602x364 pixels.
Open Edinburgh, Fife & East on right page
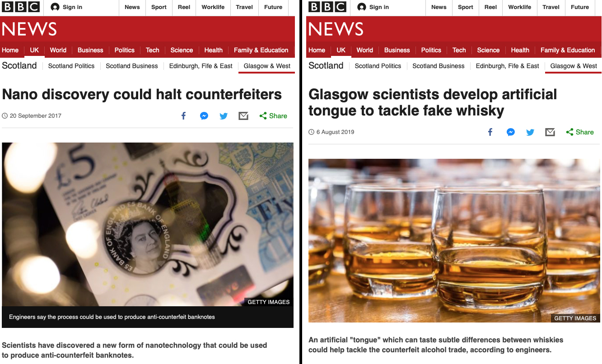click(507, 66)
